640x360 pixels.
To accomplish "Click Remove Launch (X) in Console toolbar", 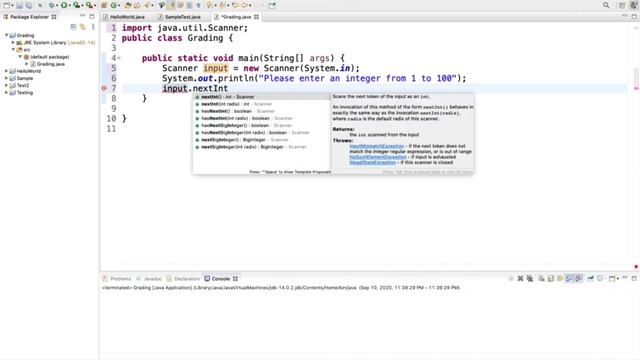I will (x=520, y=279).
